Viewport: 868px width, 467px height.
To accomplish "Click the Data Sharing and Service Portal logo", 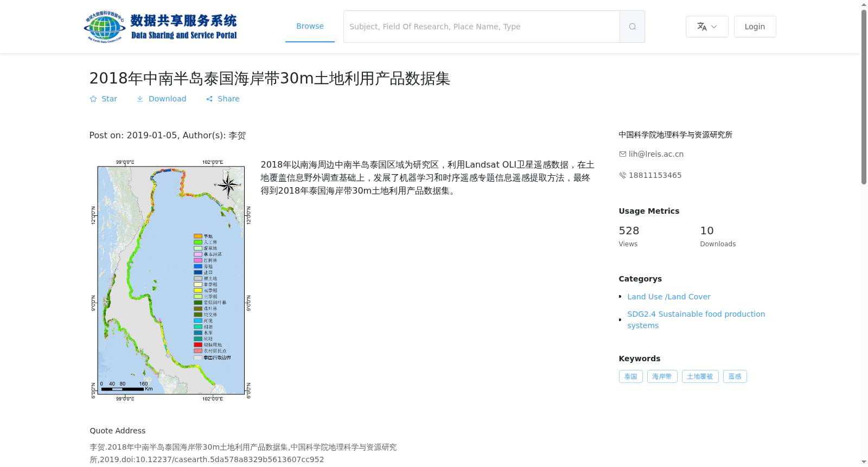I will 161,27.
